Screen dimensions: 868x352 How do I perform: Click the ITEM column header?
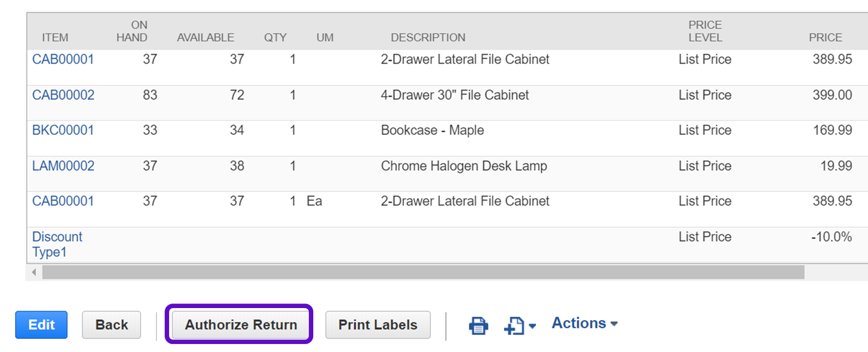point(55,37)
